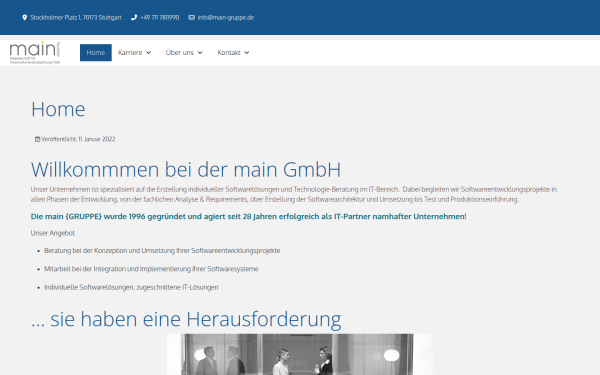The width and height of the screenshot is (600, 375).
Task: Click the bullet Mitarbeit bei der Integration
Action: click(x=151, y=269)
